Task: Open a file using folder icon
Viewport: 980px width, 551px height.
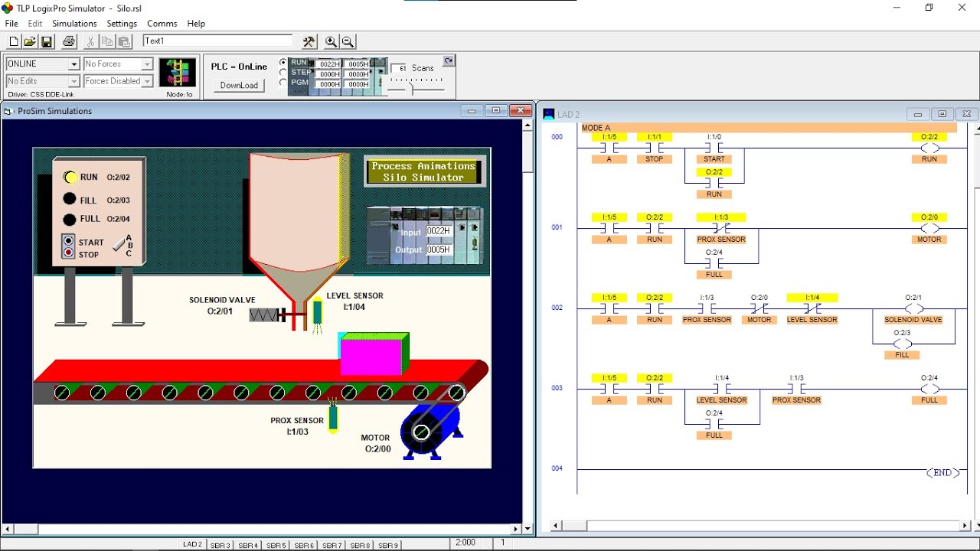Action: pyautogui.click(x=30, y=42)
